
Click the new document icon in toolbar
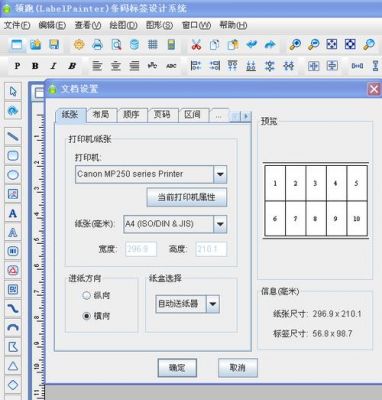(16, 44)
